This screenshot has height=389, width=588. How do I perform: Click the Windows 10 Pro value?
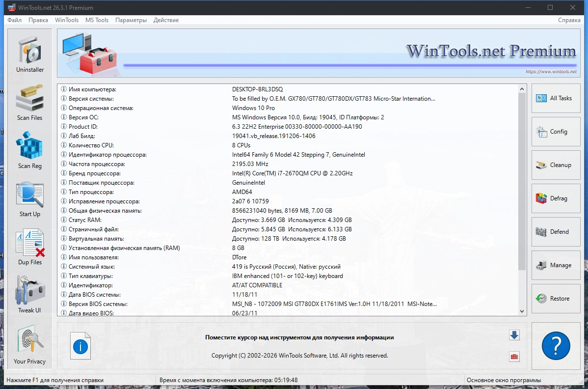(253, 108)
